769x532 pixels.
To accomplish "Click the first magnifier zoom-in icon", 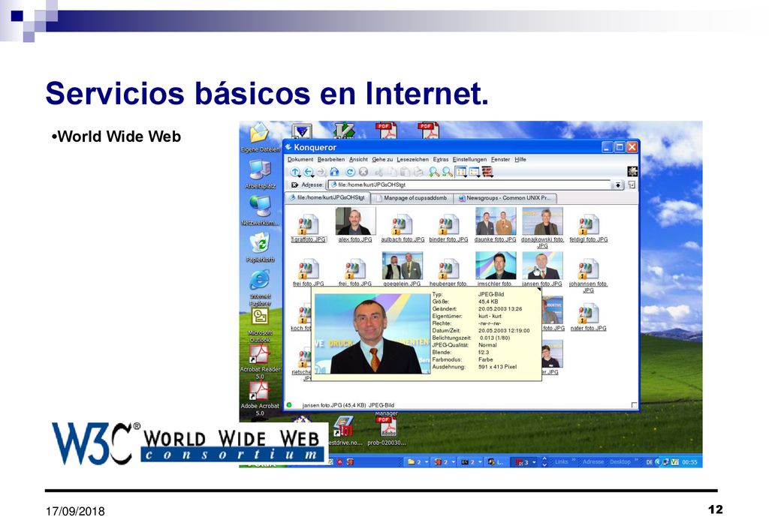I will point(434,172).
